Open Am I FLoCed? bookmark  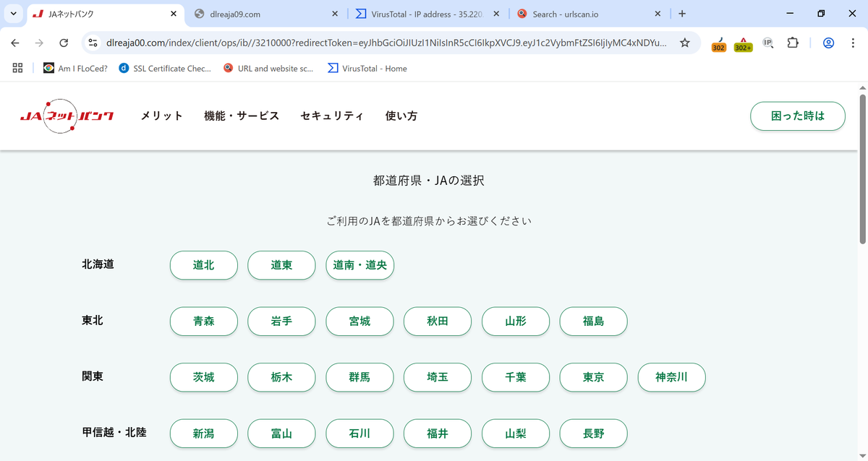pyautogui.click(x=75, y=68)
